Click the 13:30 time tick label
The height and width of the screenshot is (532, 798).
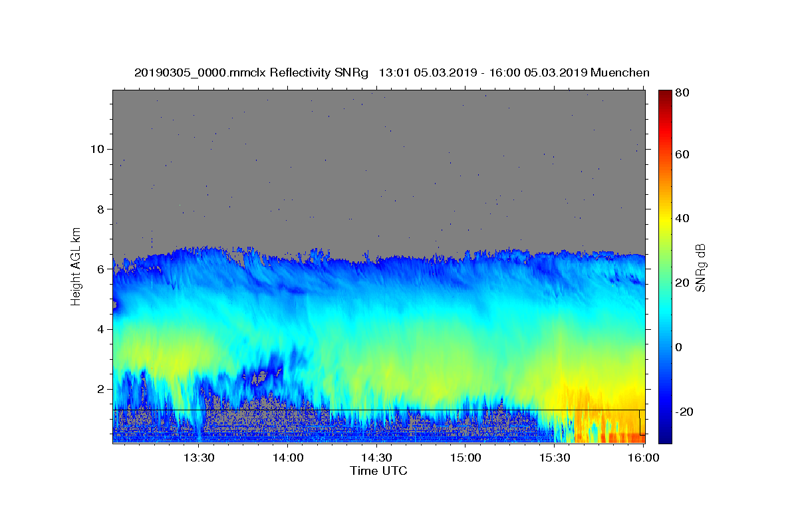click(x=198, y=458)
